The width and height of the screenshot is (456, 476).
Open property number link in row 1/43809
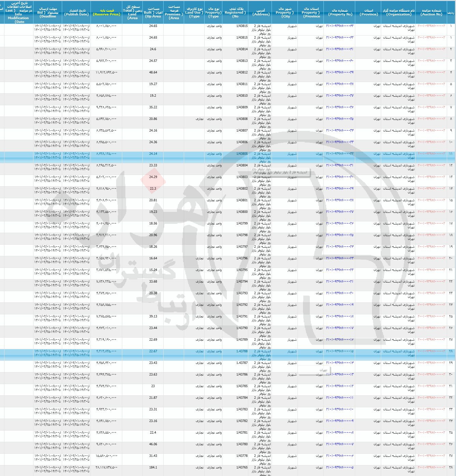pyautogui.click(x=340, y=107)
